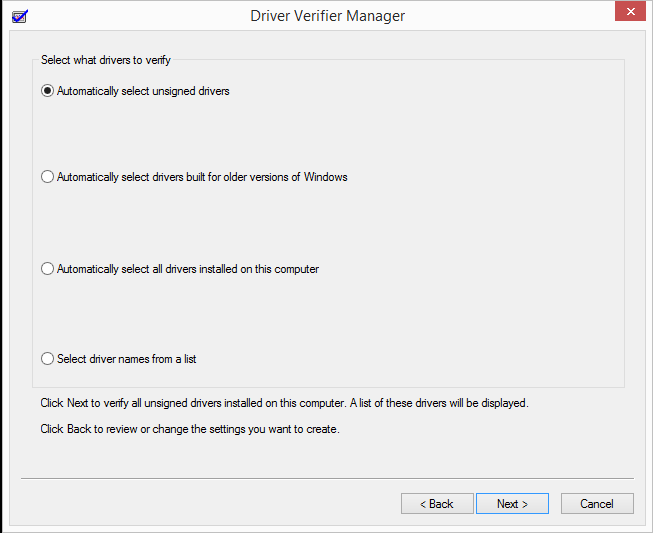The image size is (653, 533).
Task: Pick the all installed drivers radio button
Action: coord(47,269)
